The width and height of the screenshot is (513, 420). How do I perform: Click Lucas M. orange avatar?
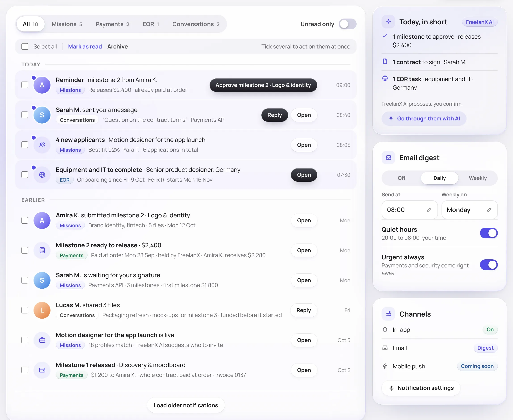[42, 310]
